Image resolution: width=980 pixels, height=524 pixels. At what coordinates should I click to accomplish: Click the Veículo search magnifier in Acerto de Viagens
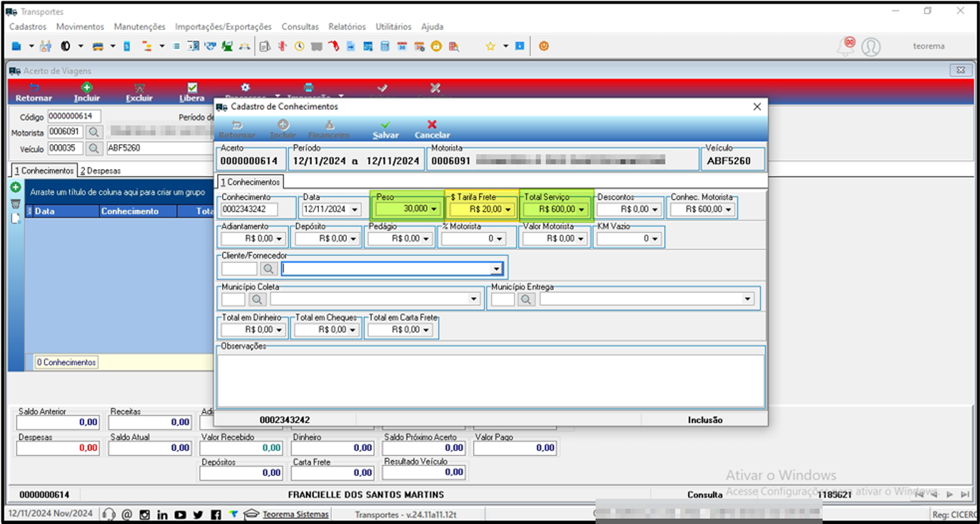pyautogui.click(x=95, y=148)
